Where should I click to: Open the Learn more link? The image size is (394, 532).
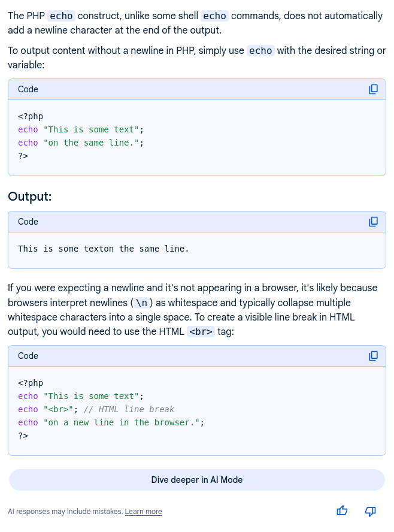point(143,512)
